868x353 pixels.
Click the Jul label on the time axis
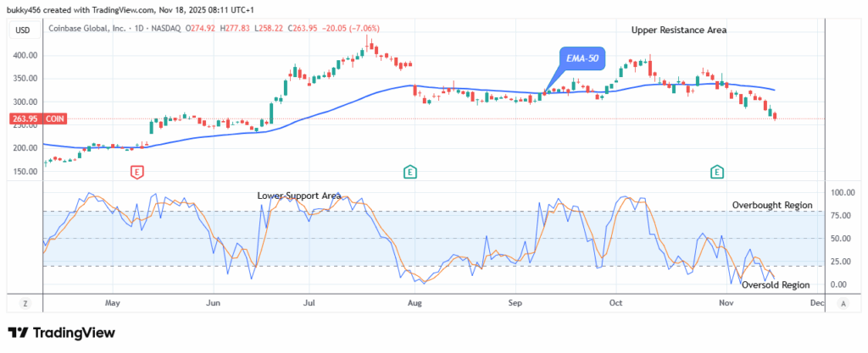310,303
